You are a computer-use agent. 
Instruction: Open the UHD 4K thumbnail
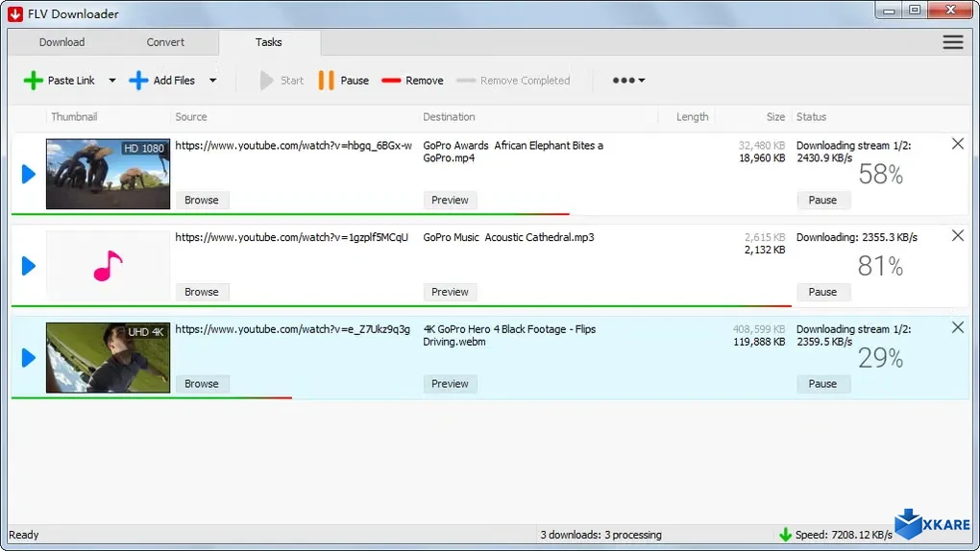coord(109,357)
